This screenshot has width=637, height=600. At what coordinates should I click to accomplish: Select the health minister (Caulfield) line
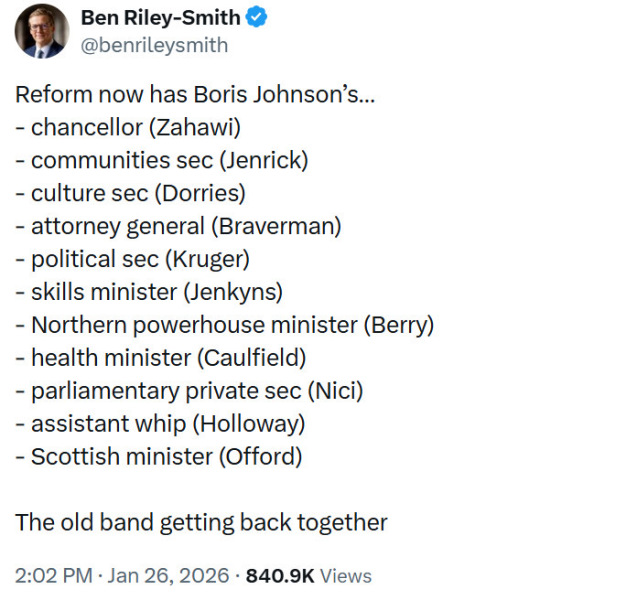click(x=161, y=357)
